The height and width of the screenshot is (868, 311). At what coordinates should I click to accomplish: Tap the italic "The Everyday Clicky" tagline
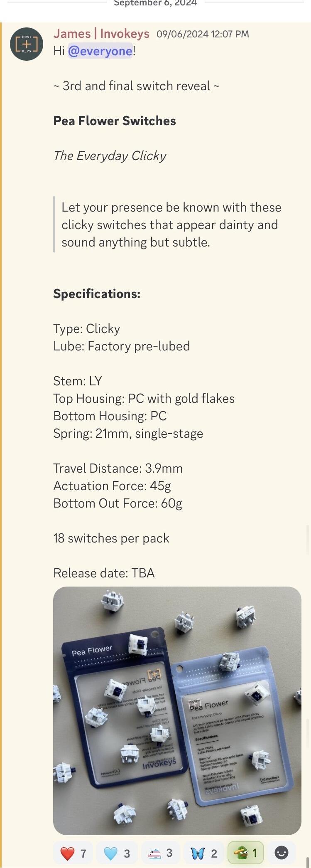tap(110, 156)
